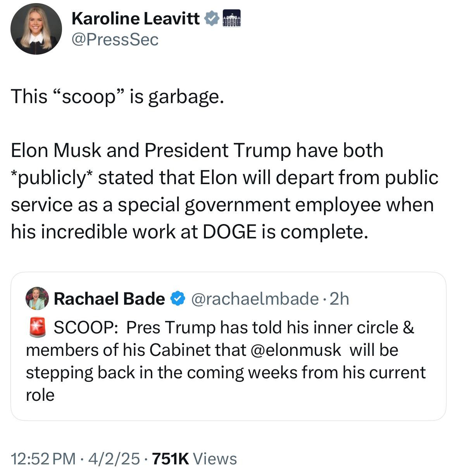Viewport: 457px width, 476px height.
Task: Click Karoline Leavitt's profile avatar
Action: pyautogui.click(x=36, y=29)
